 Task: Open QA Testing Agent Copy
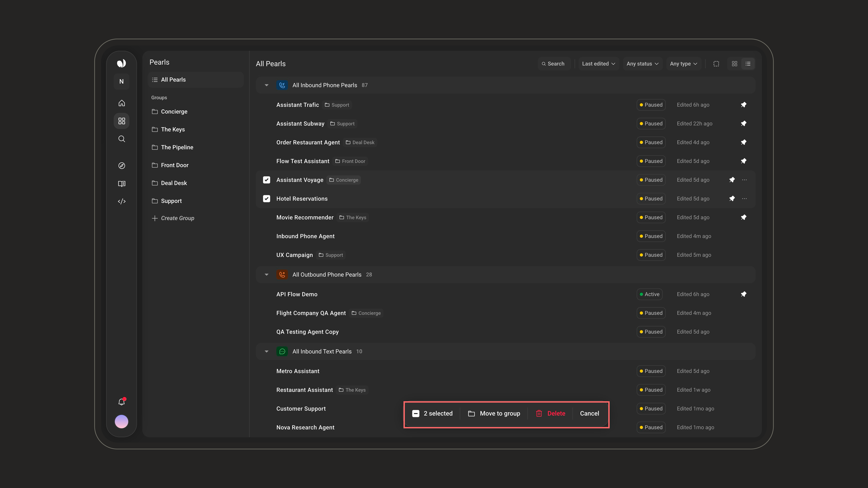point(505,332)
